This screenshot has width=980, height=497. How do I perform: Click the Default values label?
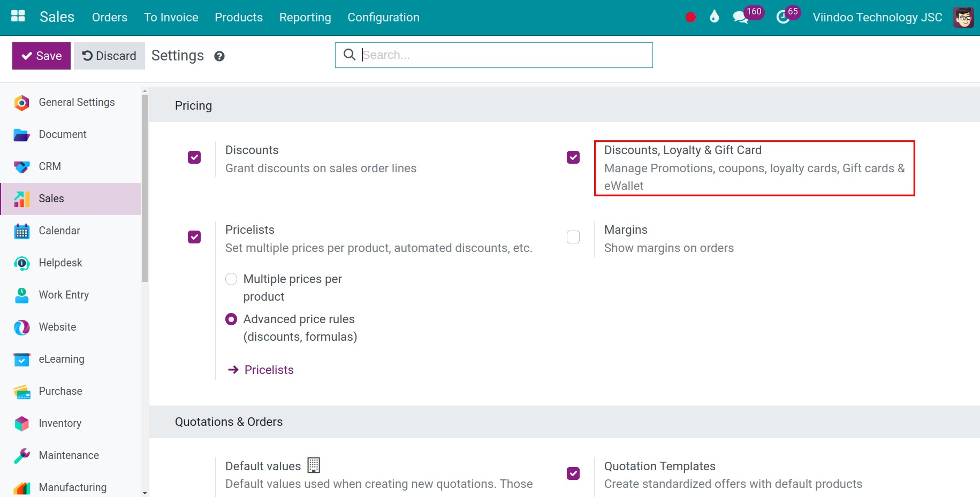point(263,467)
